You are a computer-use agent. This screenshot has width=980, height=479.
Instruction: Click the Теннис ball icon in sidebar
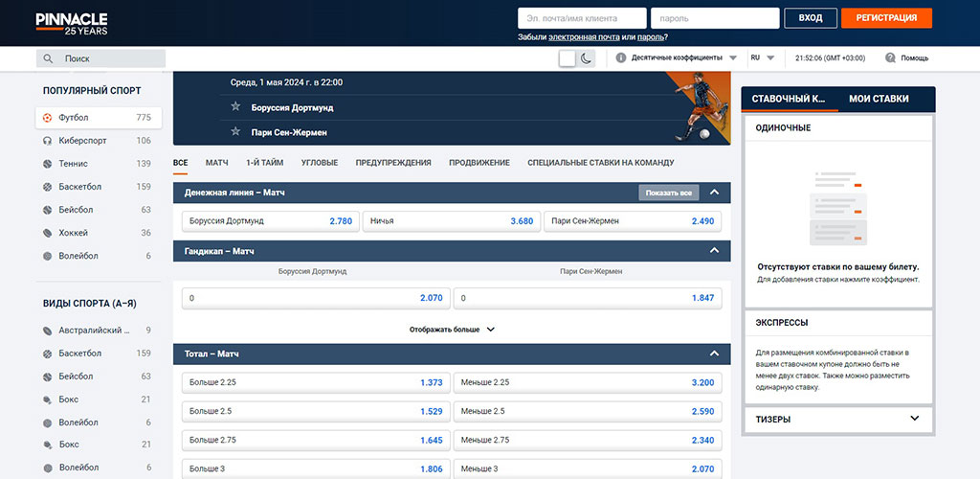click(48, 164)
